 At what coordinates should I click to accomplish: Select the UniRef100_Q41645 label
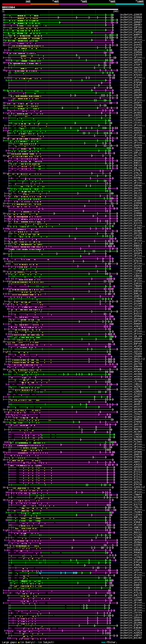click(131, 319)
